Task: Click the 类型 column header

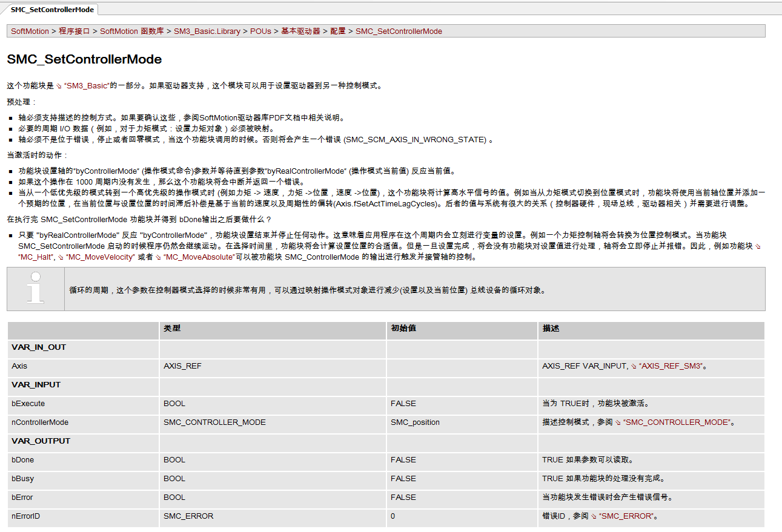Action: pyautogui.click(x=172, y=328)
